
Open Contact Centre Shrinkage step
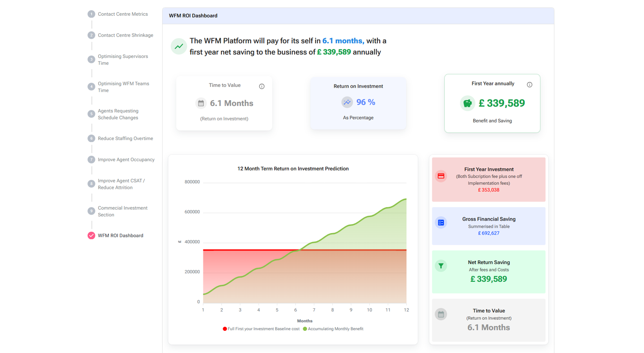point(126,35)
